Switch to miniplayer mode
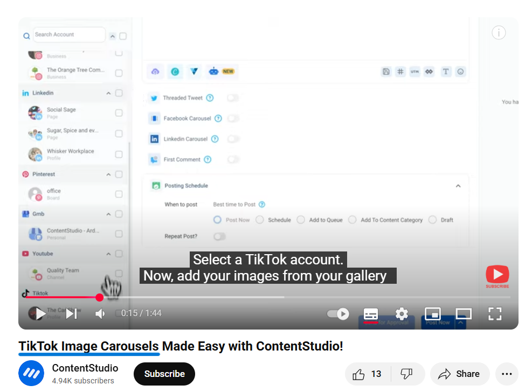Viewport: 532px width, 392px height. pyautogui.click(x=433, y=314)
